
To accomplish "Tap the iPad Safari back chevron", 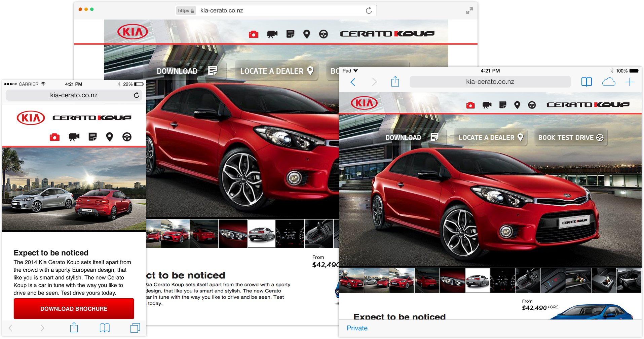I will [x=353, y=82].
